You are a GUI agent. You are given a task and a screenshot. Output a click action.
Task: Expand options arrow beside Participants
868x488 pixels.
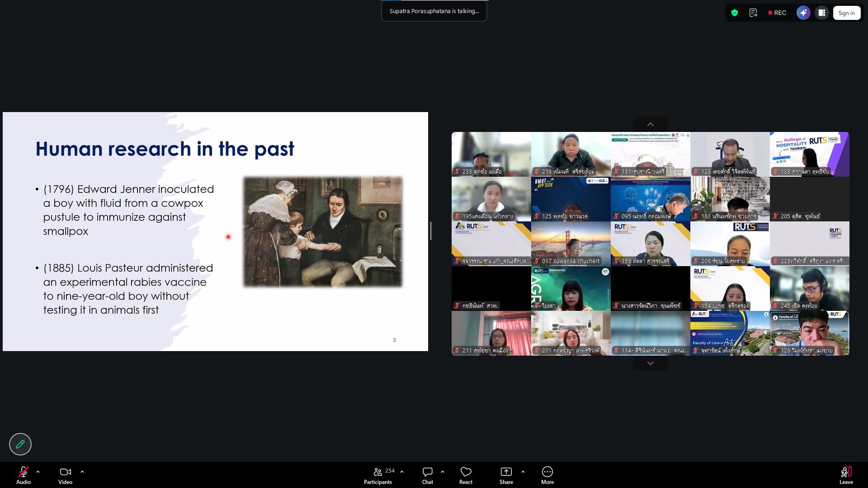402,472
